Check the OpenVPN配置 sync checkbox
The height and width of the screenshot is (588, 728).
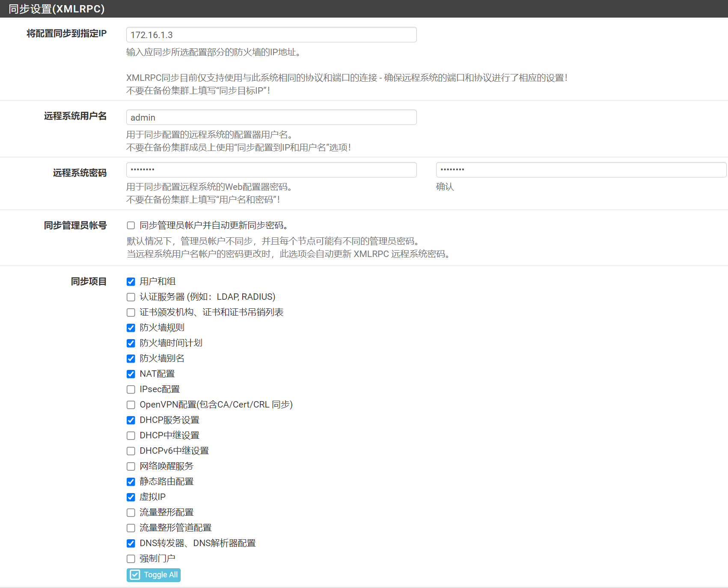131,405
